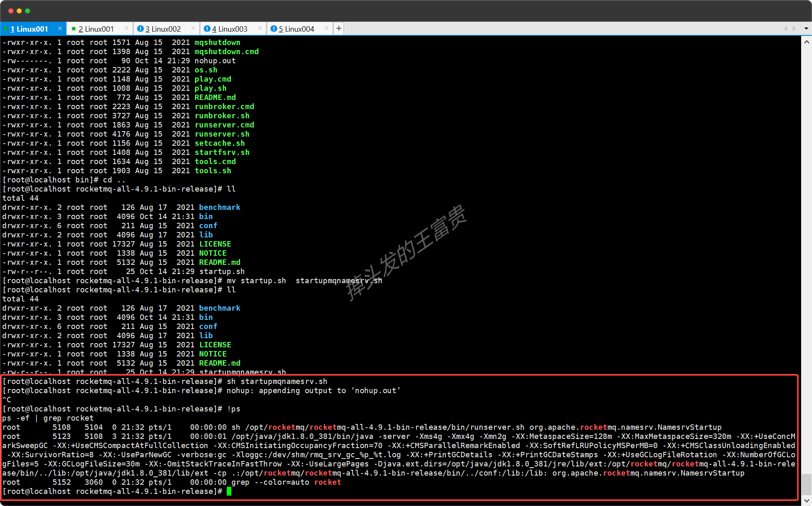The width and height of the screenshot is (812, 506).
Task: Click the '!ps' command text
Action: tap(233, 409)
